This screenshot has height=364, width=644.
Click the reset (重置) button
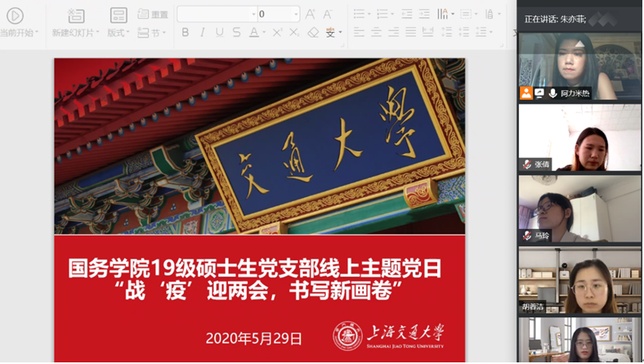point(153,14)
